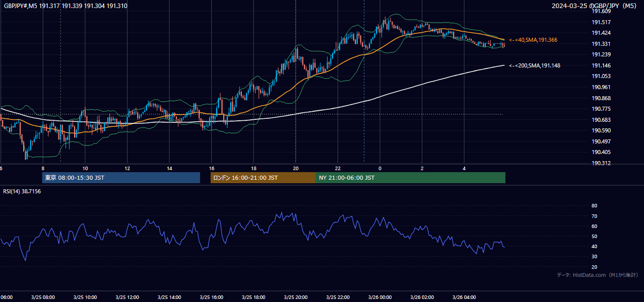Select the NY 21:00-06:00 JST session bar
Viewport: 644px width, 302px height.
pyautogui.click(x=411, y=178)
